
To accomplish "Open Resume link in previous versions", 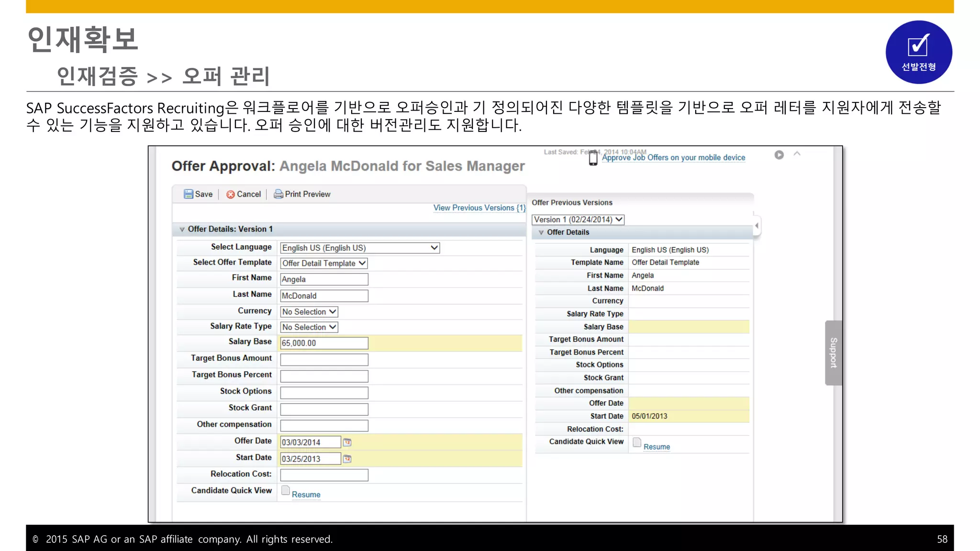I will coord(657,447).
